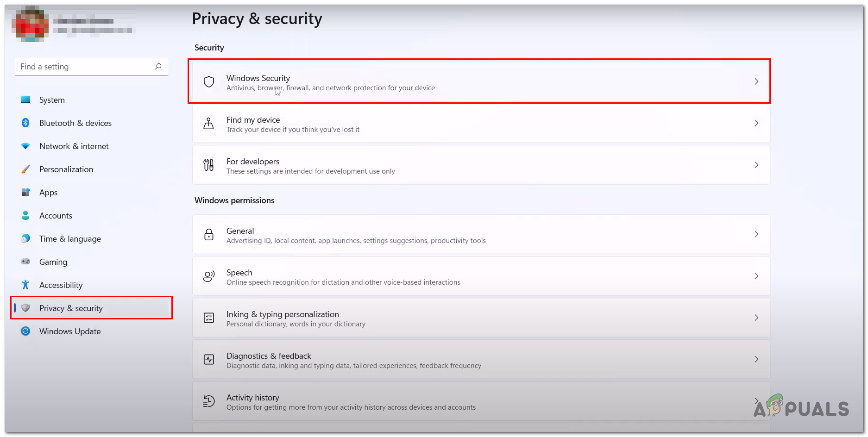Click the For developers tools icon
868x437 pixels.
(209, 165)
